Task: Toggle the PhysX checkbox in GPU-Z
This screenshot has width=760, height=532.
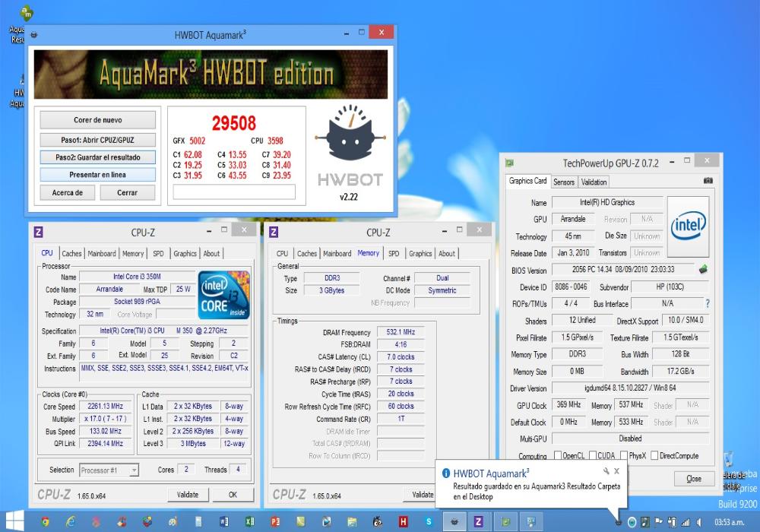Action: 624,455
